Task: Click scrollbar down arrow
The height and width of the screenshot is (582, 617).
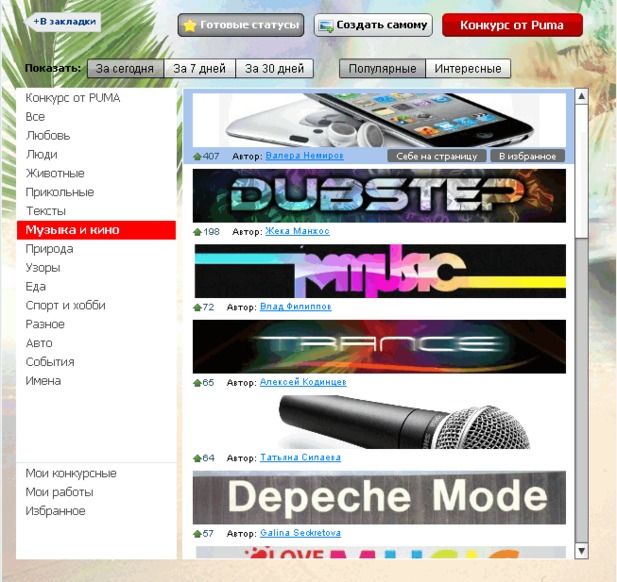Action: point(582,550)
